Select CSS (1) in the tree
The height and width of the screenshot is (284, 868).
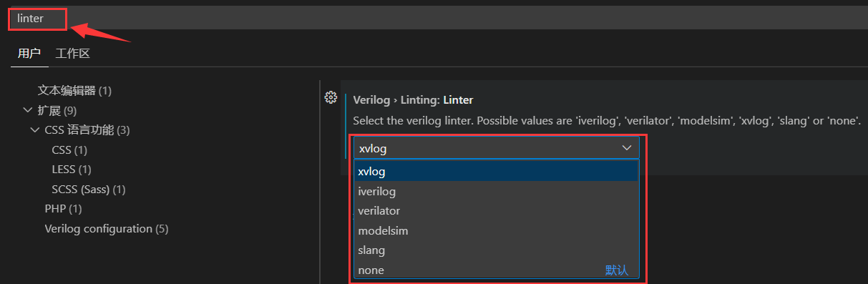[69, 150]
